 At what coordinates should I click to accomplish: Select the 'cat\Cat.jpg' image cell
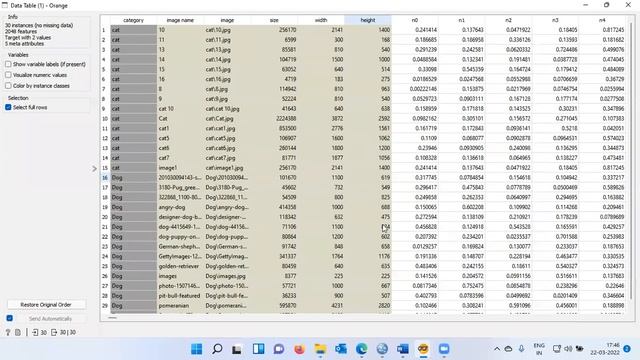click(227, 119)
